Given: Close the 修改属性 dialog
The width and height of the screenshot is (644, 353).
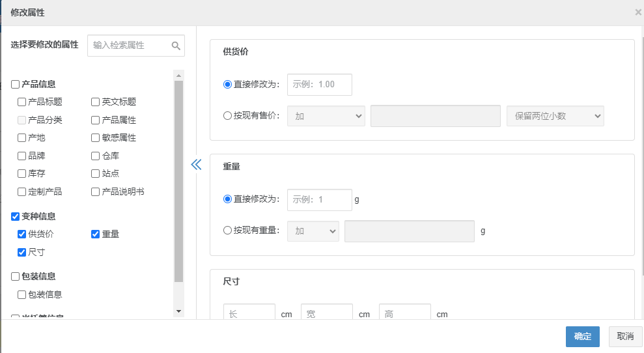Looking at the screenshot, I should [638, 12].
